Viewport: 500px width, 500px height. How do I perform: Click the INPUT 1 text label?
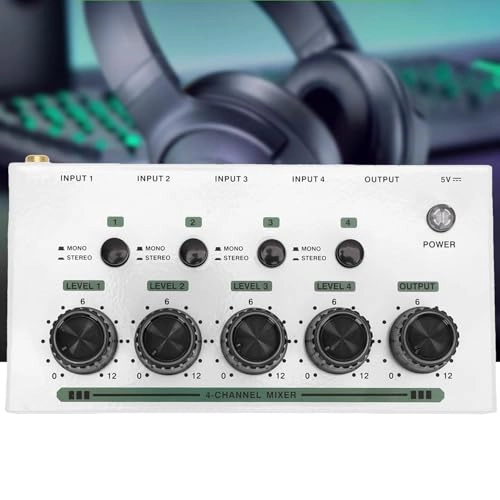pos(77,178)
